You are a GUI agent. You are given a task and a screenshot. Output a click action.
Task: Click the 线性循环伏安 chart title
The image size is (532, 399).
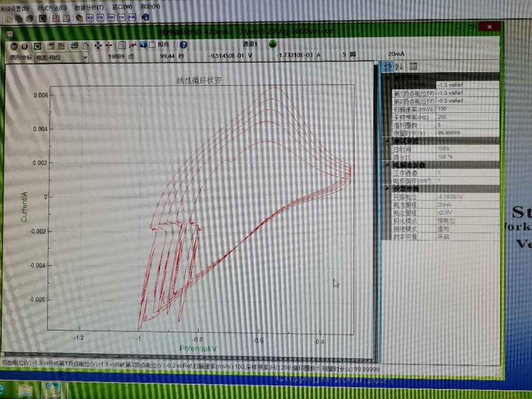199,80
